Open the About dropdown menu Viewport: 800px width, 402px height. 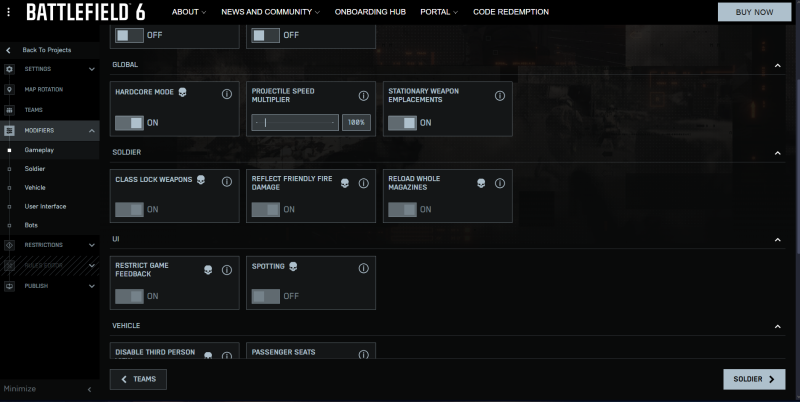point(189,12)
